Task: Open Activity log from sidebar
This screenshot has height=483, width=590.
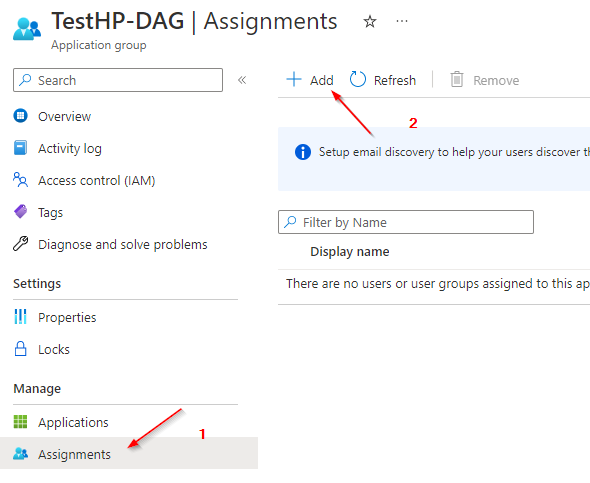Action: pos(70,149)
